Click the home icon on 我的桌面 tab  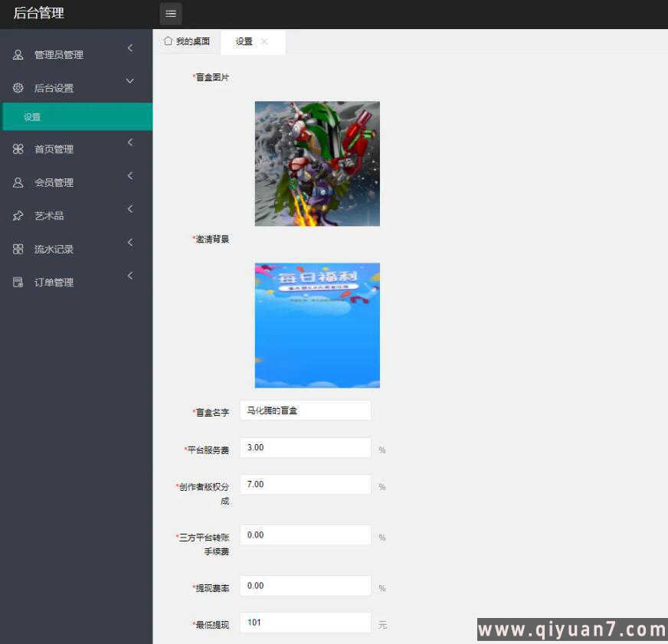point(168,41)
